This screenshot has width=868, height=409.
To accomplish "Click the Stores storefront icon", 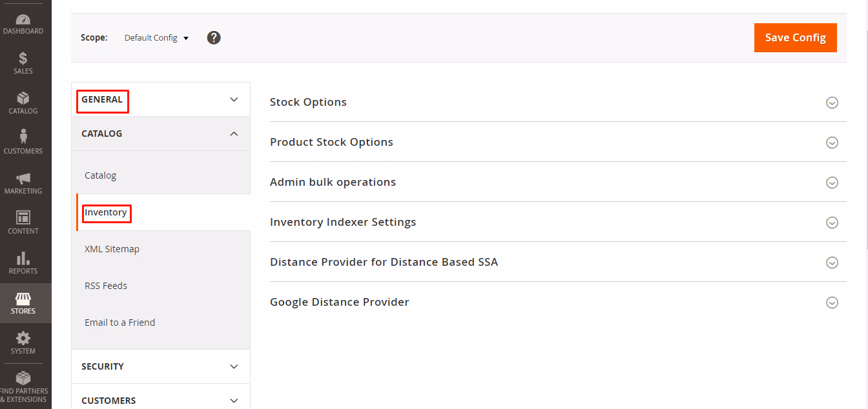I will pos(23,299).
